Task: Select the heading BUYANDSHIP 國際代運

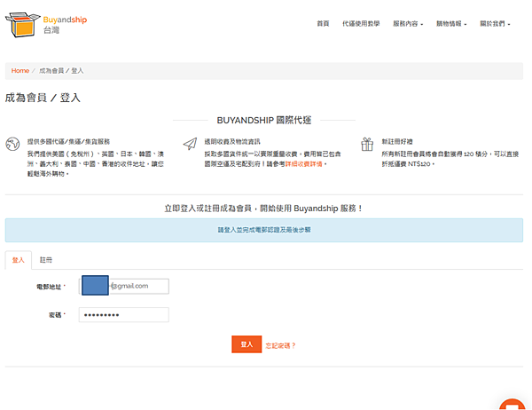Action: 264,120
